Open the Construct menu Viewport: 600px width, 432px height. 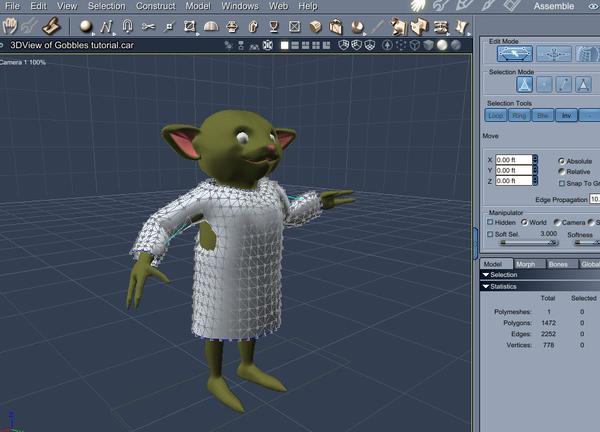click(x=155, y=6)
